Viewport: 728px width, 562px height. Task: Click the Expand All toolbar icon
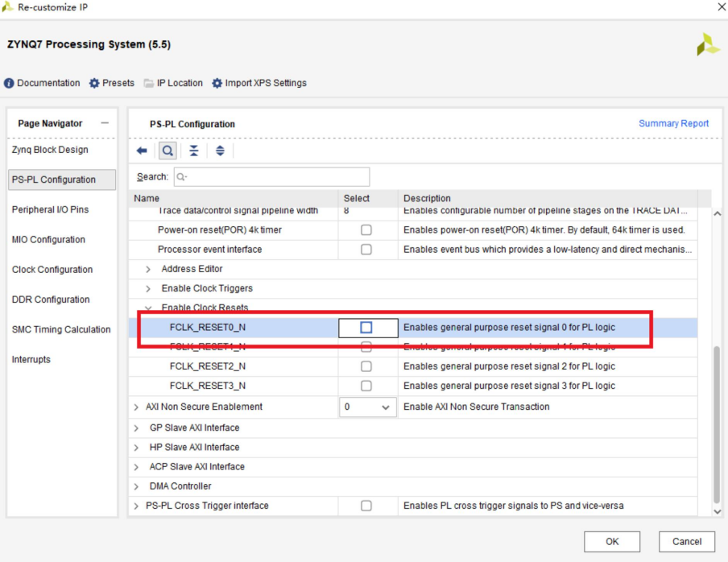click(x=220, y=151)
